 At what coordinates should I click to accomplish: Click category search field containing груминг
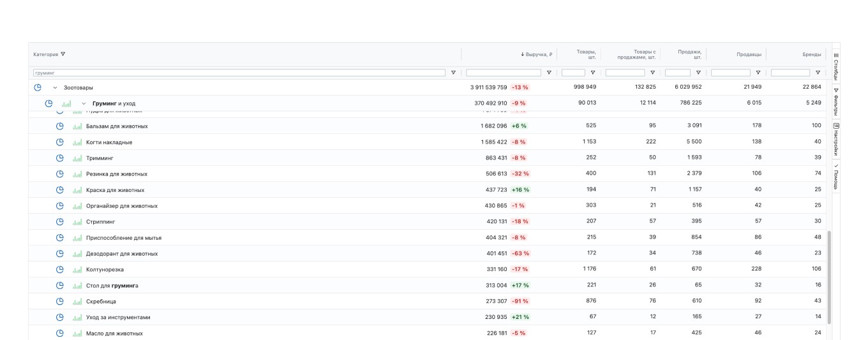(239, 73)
